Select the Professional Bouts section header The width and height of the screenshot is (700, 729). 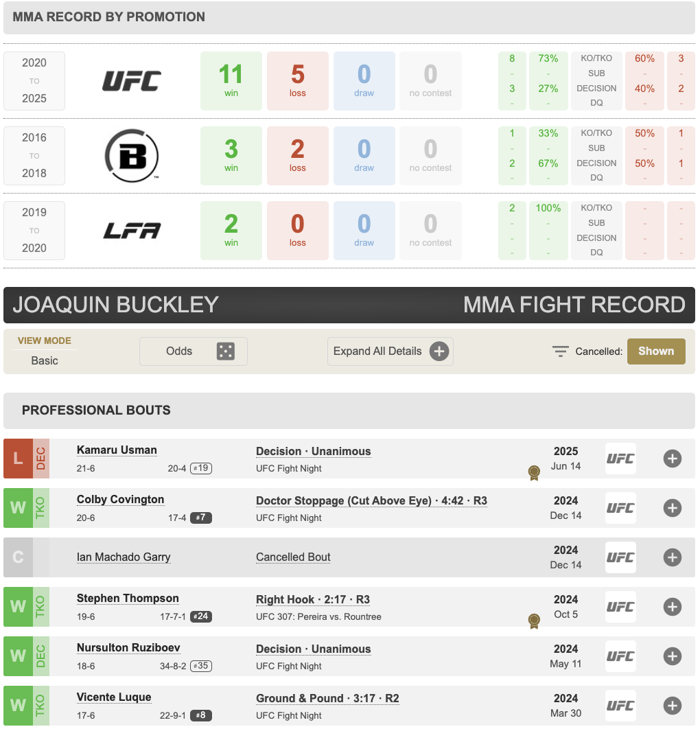pos(96,410)
